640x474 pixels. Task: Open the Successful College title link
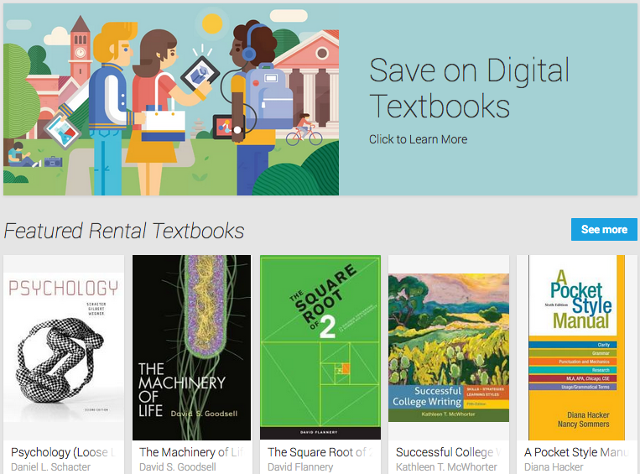449,452
